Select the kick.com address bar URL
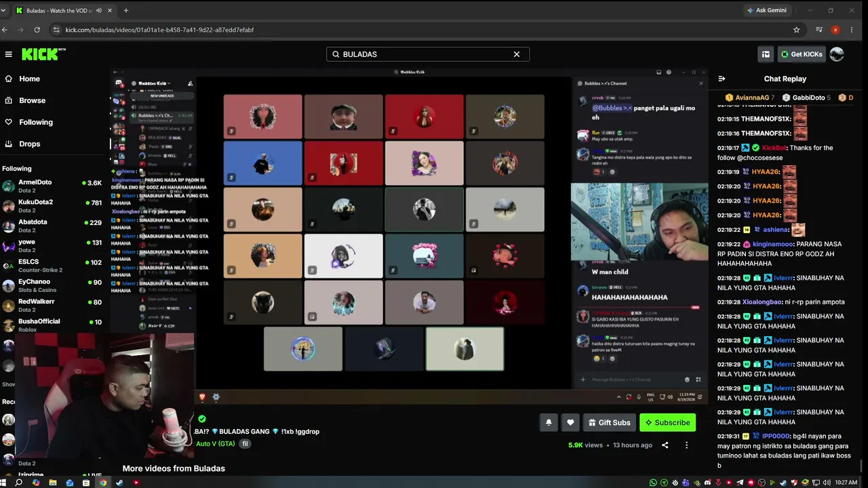Image resolution: width=868 pixels, height=488 pixels. pyautogui.click(x=159, y=30)
